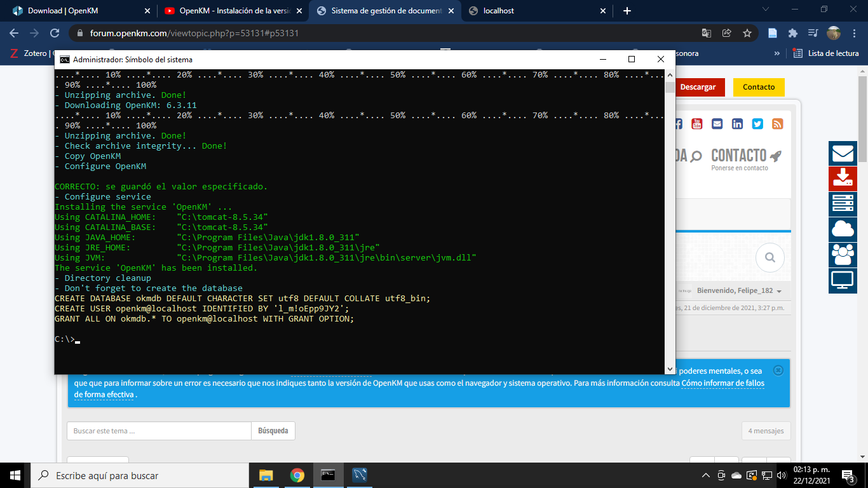Screen dimensions: 868x488
Task: Click the red download icon in side panel
Action: pos(843,179)
